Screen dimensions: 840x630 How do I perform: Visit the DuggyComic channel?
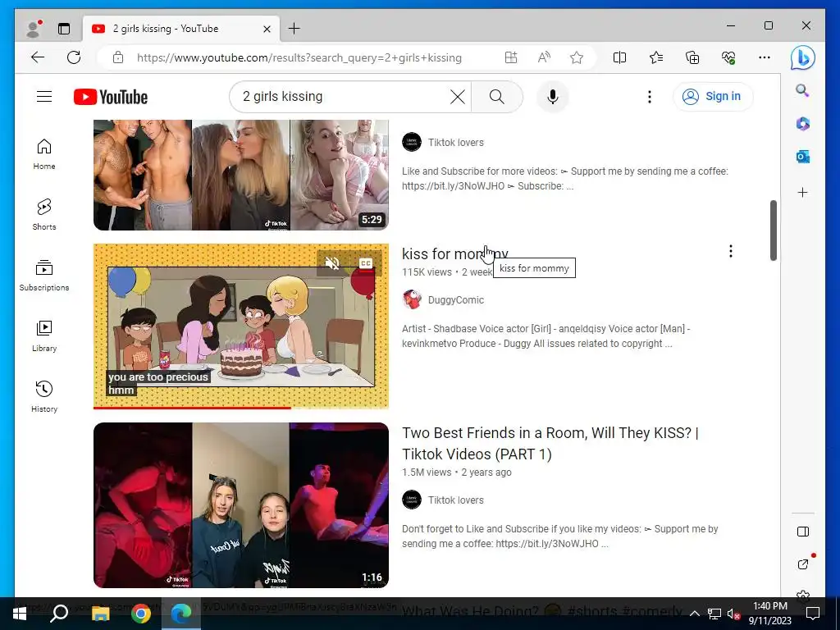[x=456, y=300]
